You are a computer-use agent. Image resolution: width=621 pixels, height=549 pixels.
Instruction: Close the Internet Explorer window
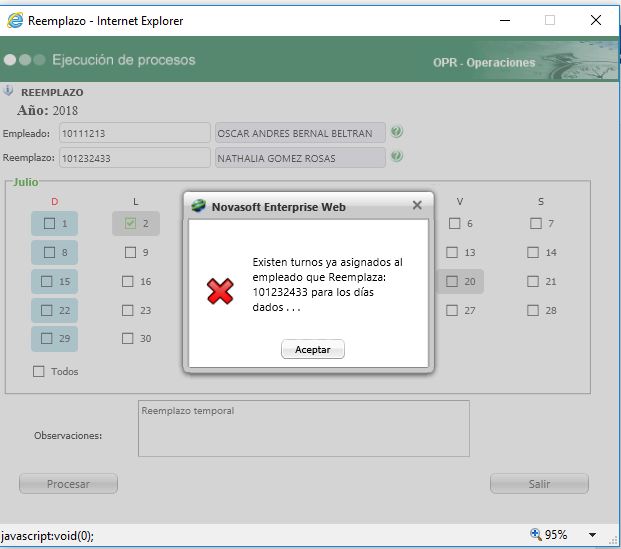[596, 20]
